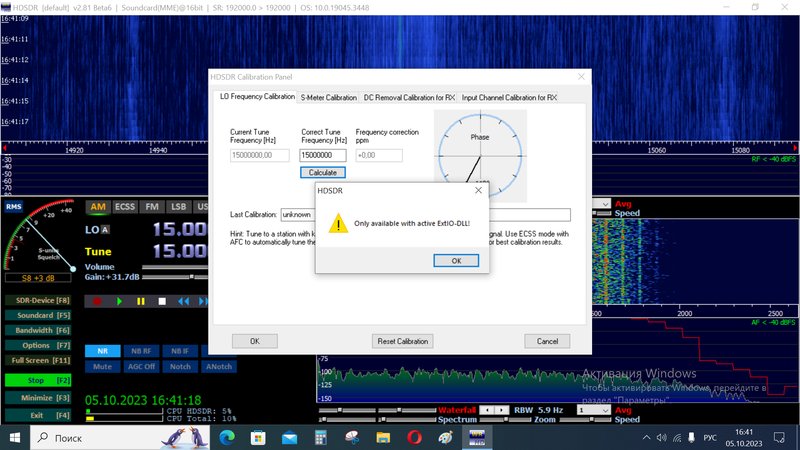Open Microsoft Store from taskbar
Image resolution: width=800 pixels, height=450 pixels.
point(258,438)
